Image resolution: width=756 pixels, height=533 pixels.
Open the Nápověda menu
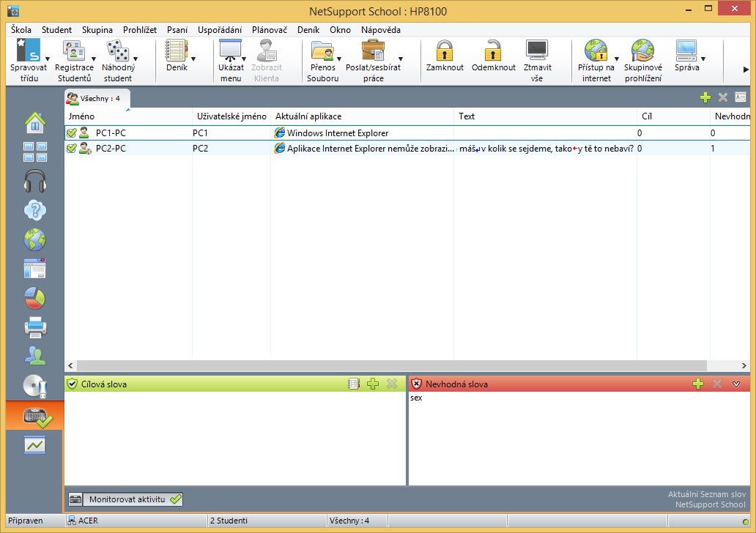pos(381,30)
